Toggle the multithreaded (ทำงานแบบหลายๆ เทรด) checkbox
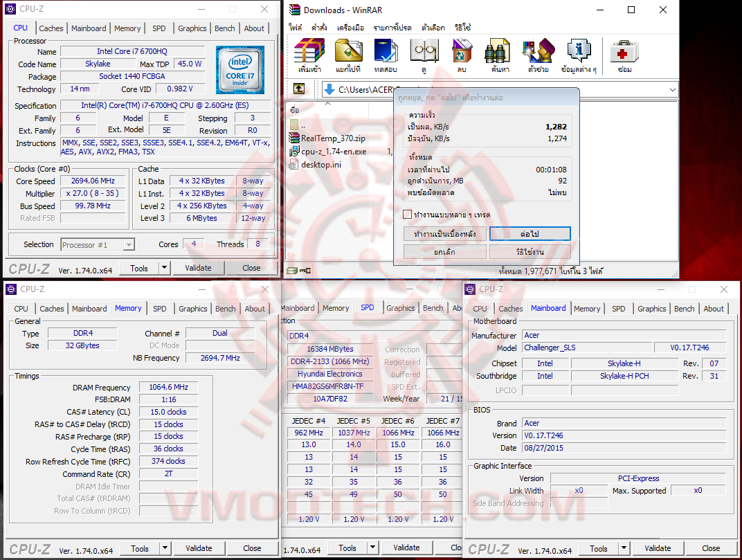 pos(407,215)
